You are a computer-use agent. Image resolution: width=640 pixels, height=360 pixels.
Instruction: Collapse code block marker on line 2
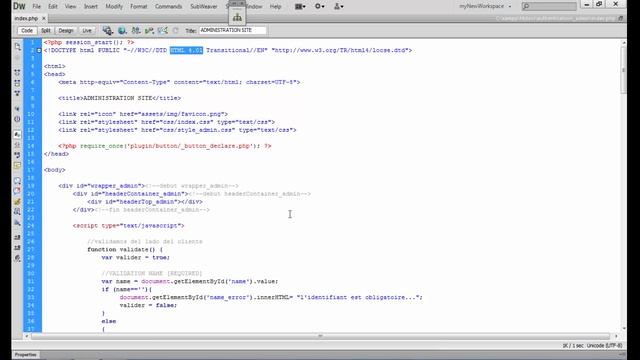pos(39,50)
